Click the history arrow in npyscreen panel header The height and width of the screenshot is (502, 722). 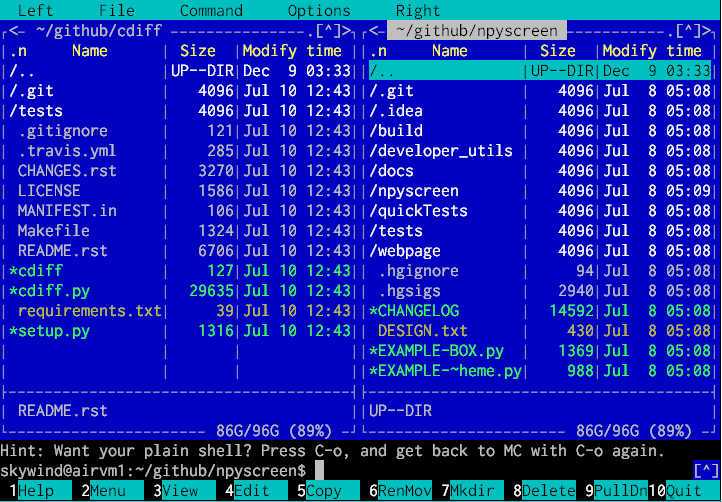tap(688, 30)
